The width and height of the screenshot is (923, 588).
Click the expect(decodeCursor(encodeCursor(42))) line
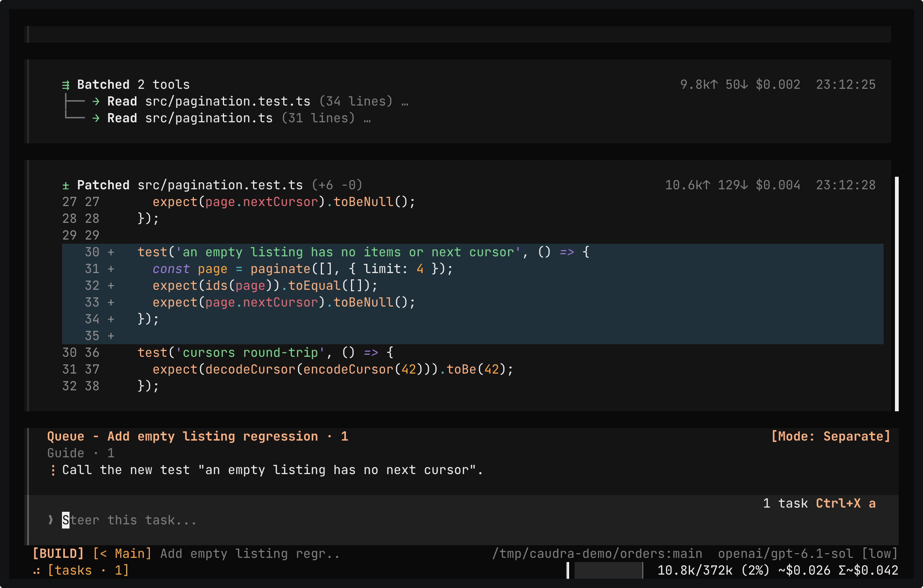333,369
